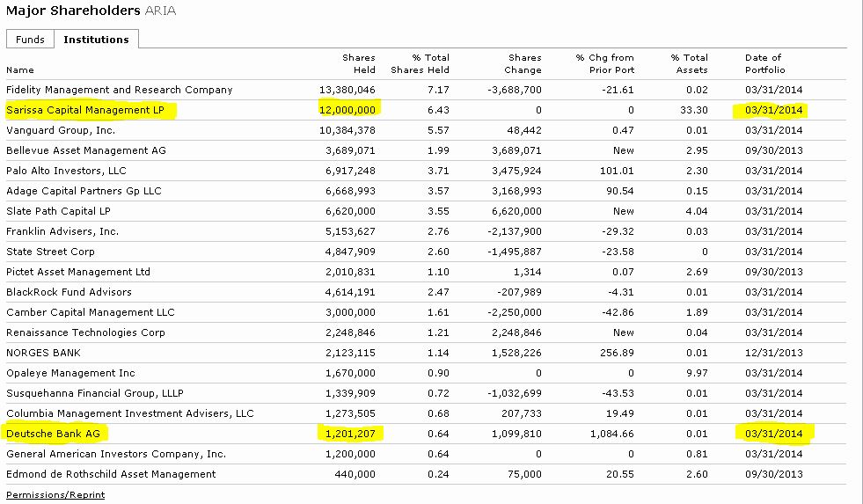Open the Permissions/Reprint link
This screenshot has height=504, width=863.
pyautogui.click(x=55, y=494)
